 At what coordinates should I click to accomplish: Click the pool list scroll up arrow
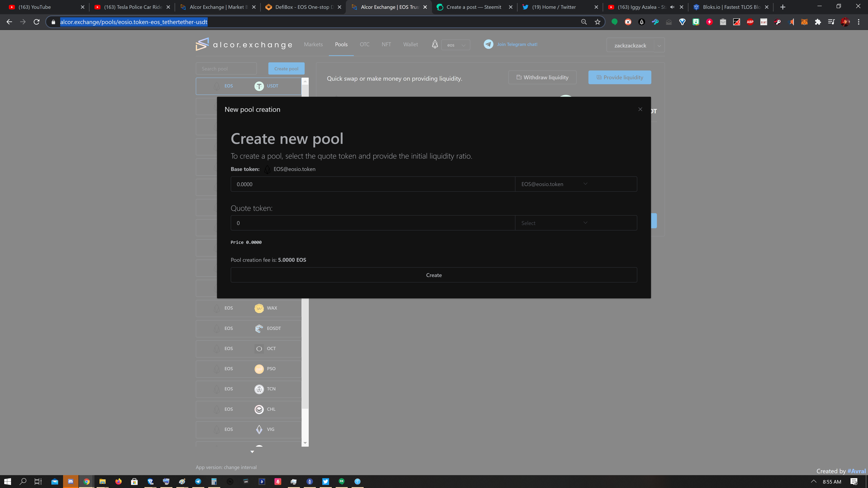pos(305,82)
